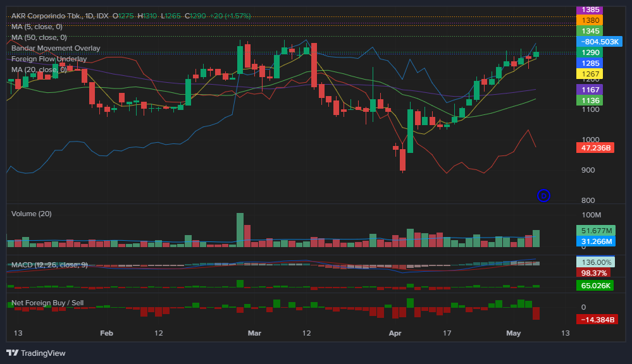Click the Bandar Movement Overlay legend
632x364 pixels.
[55, 48]
